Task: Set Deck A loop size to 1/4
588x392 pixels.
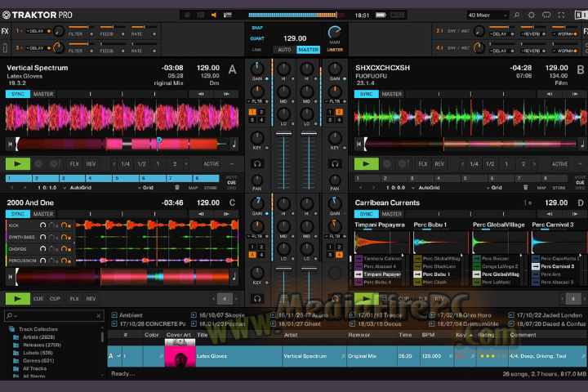Action: 125,164
